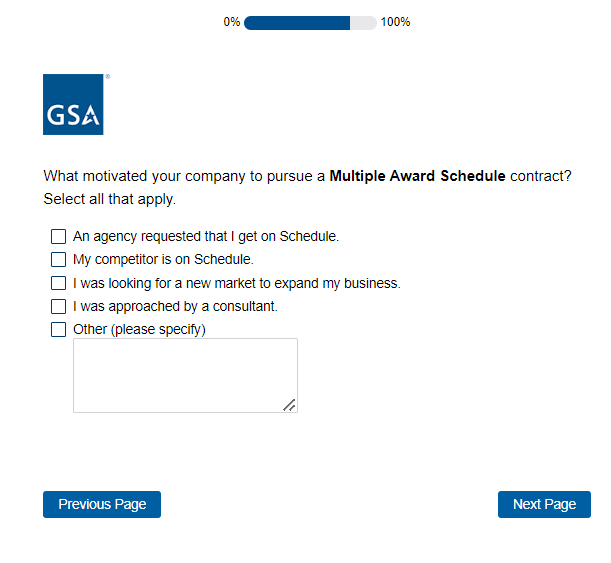Enable the new market expansion checkbox
This screenshot has width=611, height=563.
[58, 283]
